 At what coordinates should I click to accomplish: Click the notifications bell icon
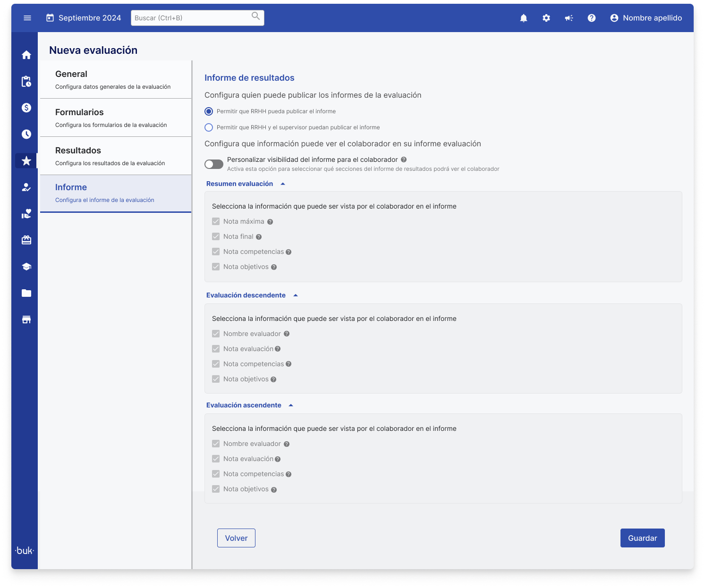[x=523, y=18]
